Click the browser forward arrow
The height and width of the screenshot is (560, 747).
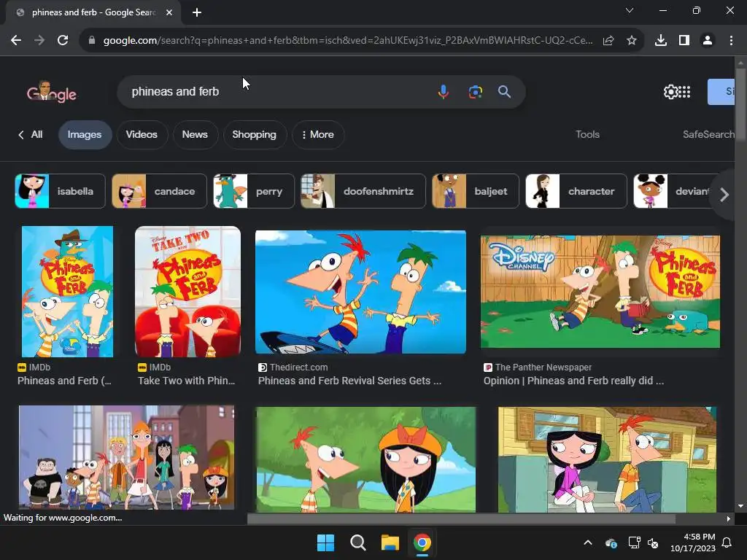(39, 41)
